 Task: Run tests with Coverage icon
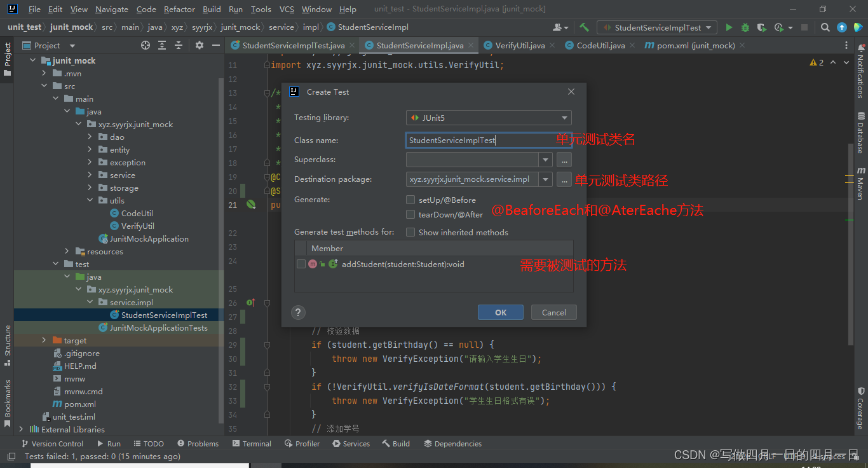[761, 27]
